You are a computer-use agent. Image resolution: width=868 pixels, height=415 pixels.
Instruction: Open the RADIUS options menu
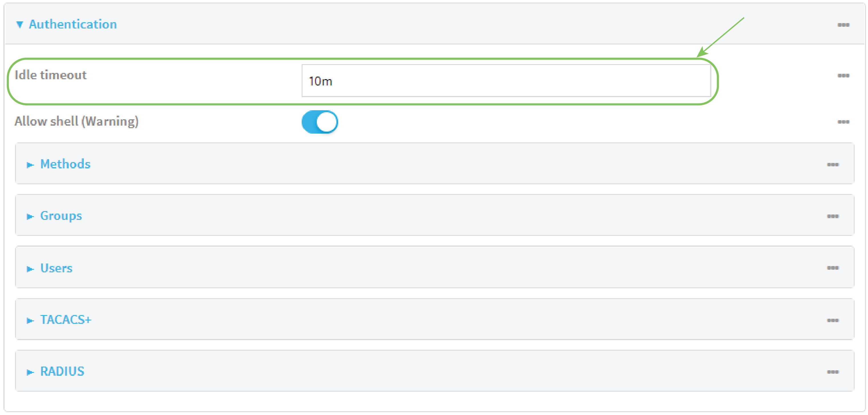[833, 372]
